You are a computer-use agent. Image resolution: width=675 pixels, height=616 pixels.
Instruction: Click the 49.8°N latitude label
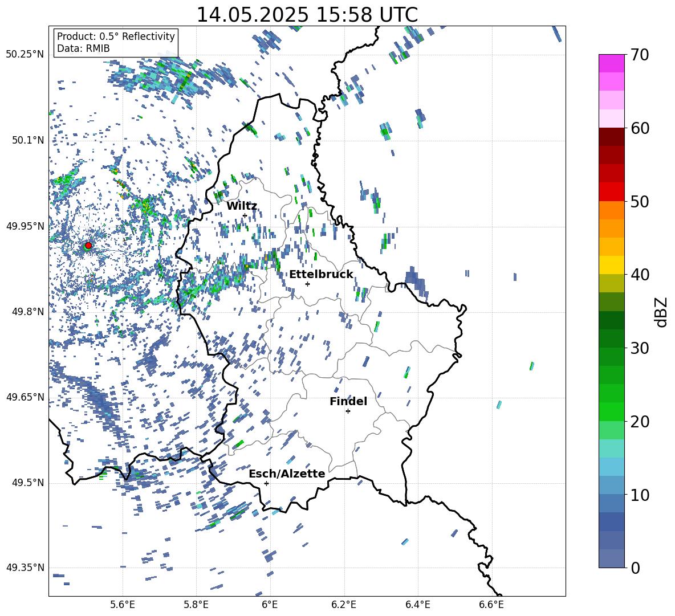coord(28,312)
